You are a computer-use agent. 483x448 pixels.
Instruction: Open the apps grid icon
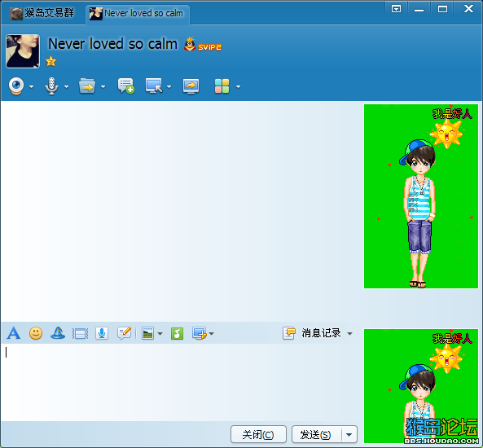tap(222, 86)
